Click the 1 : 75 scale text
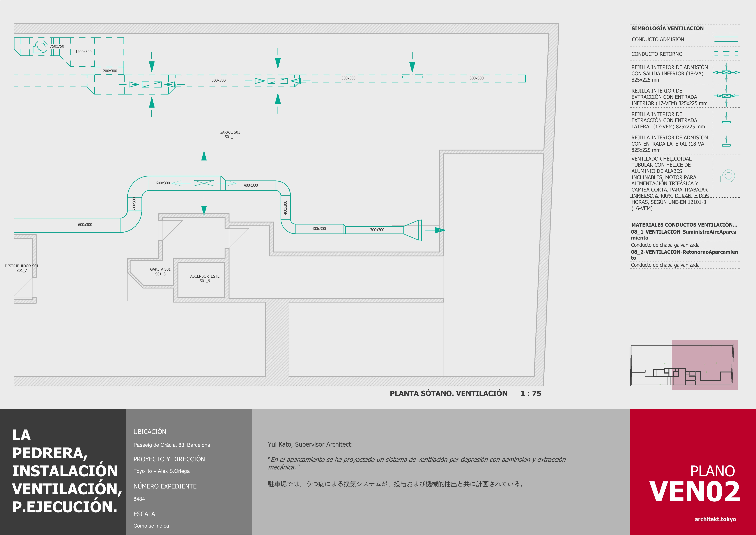 point(531,393)
